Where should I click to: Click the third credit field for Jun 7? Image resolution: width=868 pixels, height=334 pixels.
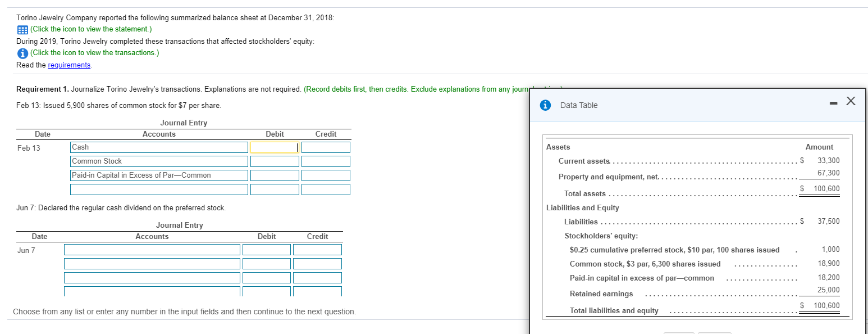(x=317, y=278)
